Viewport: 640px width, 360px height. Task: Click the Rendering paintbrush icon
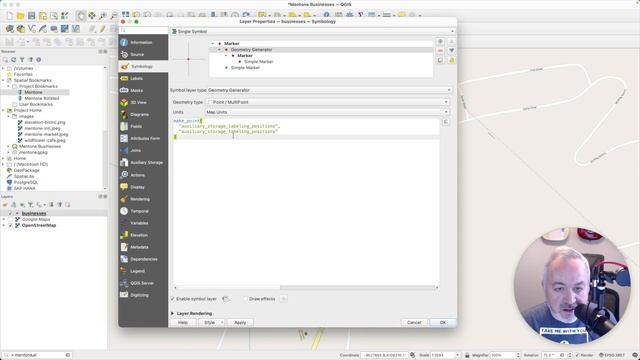124,199
